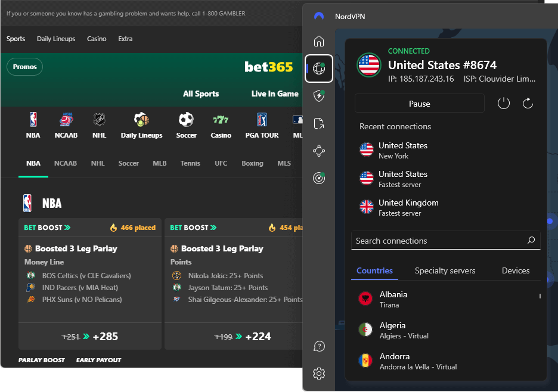
Task: Open Casino menu in bet365 top bar
Action: 97,39
